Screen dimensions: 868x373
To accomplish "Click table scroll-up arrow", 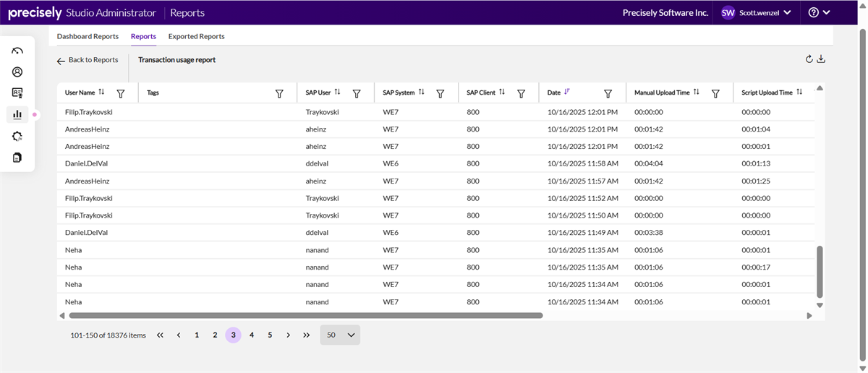I will (x=820, y=88).
